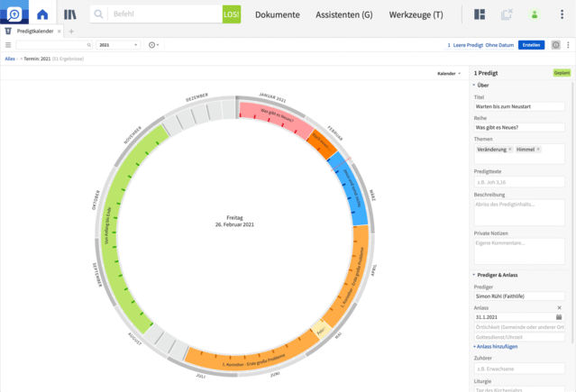Click the calendar icon beside date 31.1.2021

[559, 317]
